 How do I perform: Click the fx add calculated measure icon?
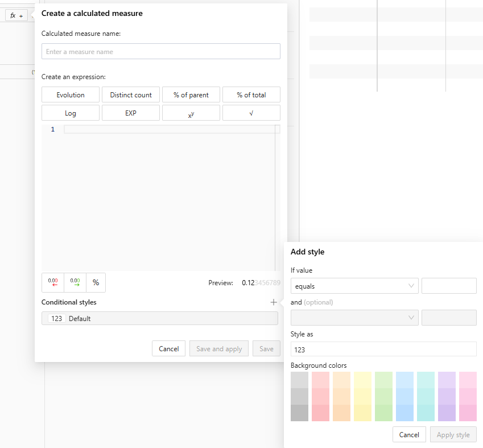[16, 16]
